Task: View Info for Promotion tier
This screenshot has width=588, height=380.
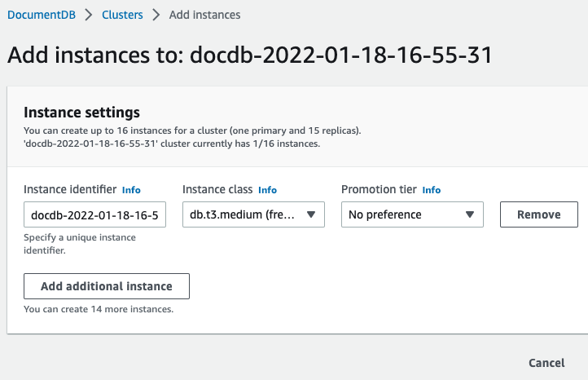Action: point(431,190)
